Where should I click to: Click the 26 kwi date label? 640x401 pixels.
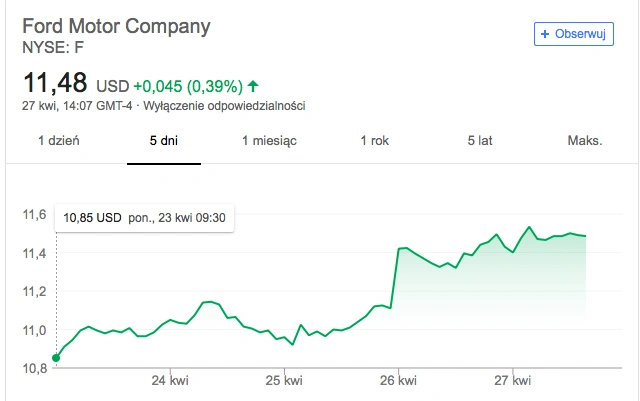coord(398,381)
